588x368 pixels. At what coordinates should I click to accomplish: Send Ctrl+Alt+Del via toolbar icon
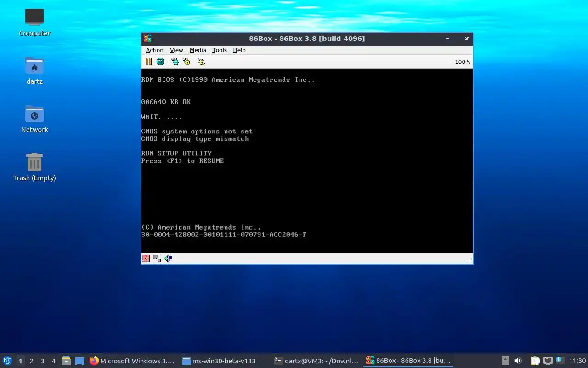175,62
